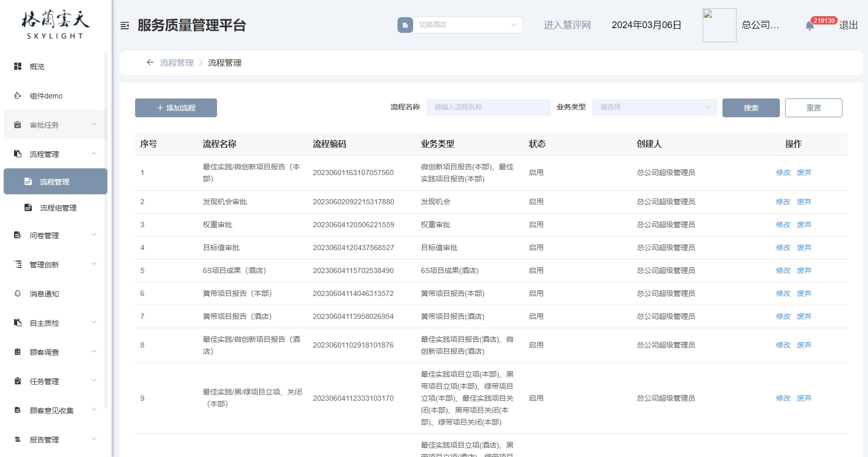
Task: Select 流程管理 submenu item
Action: coord(55,181)
